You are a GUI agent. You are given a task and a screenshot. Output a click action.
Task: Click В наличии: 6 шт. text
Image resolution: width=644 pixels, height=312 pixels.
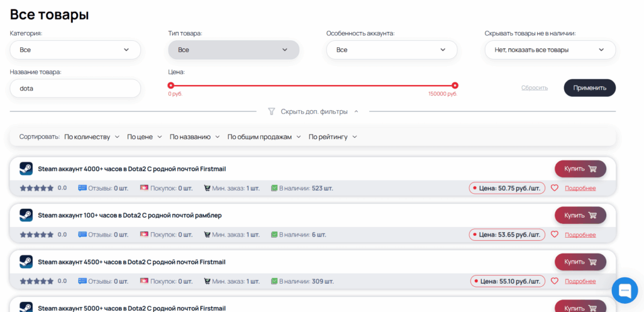pyautogui.click(x=303, y=235)
